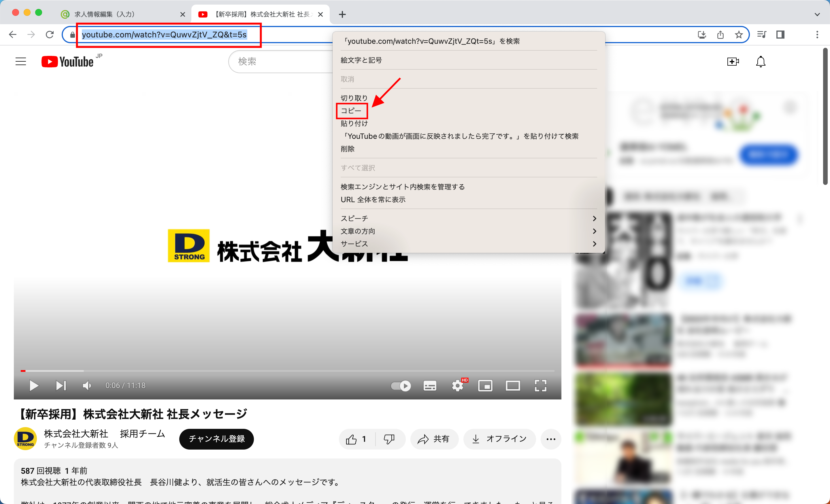Go to YouTube home via logo
This screenshot has height=504, width=830.
67,62
